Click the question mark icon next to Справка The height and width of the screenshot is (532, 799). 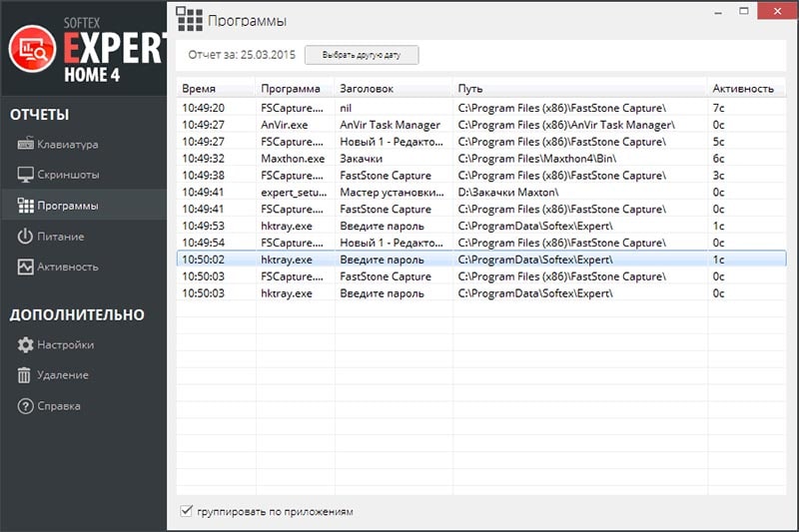(x=26, y=406)
